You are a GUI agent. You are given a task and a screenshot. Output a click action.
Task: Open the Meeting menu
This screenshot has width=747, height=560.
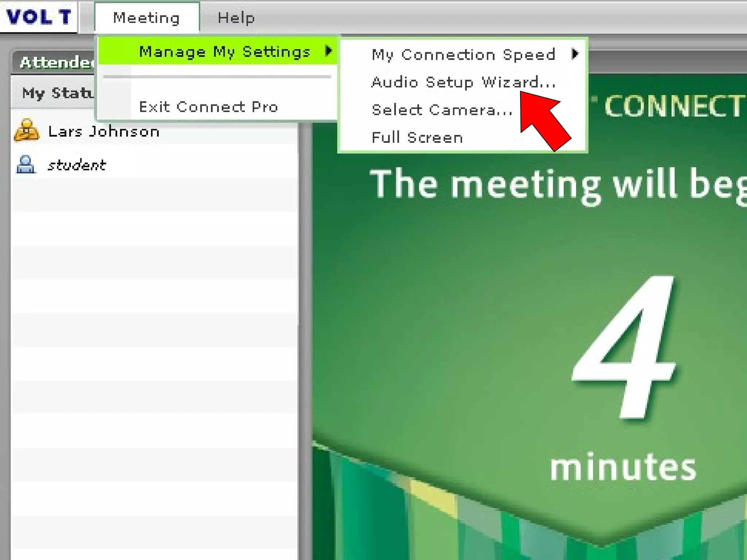pyautogui.click(x=146, y=17)
